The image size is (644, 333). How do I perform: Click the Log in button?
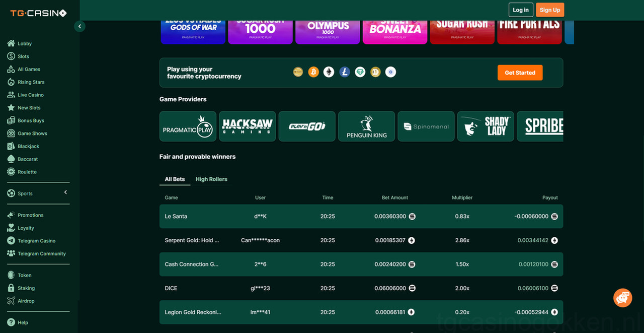pyautogui.click(x=521, y=10)
